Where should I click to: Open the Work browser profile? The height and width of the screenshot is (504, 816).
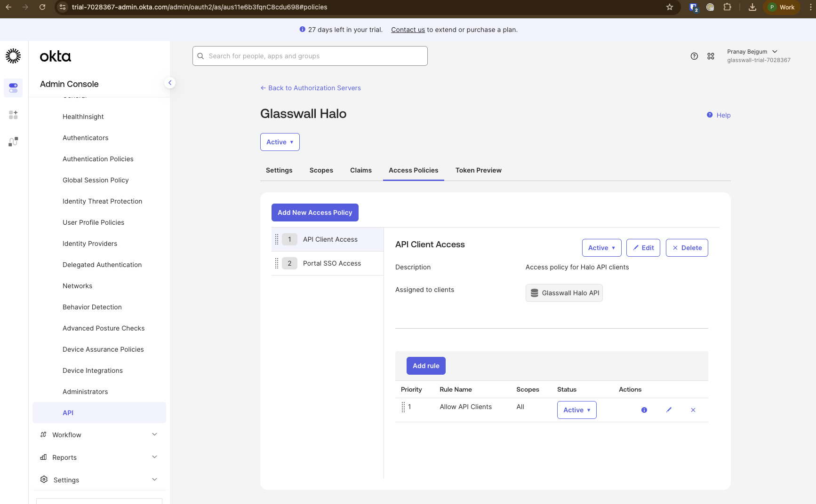782,7
